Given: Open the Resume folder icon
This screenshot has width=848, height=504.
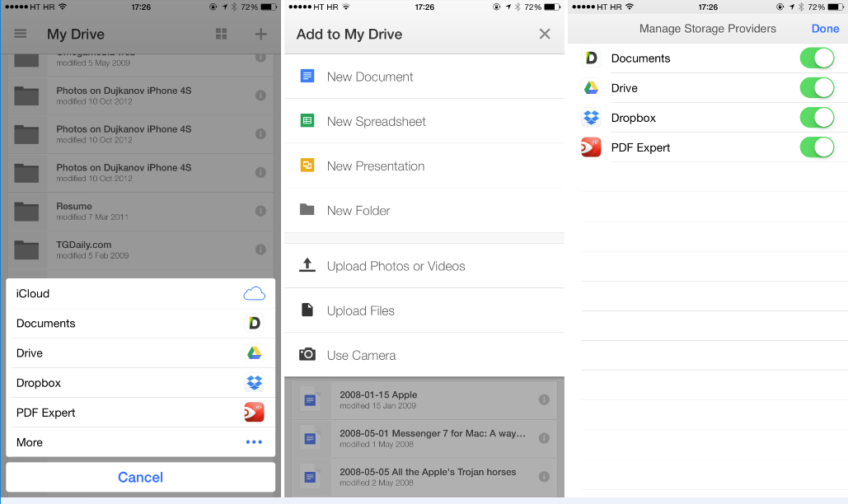Looking at the screenshot, I should (x=26, y=211).
